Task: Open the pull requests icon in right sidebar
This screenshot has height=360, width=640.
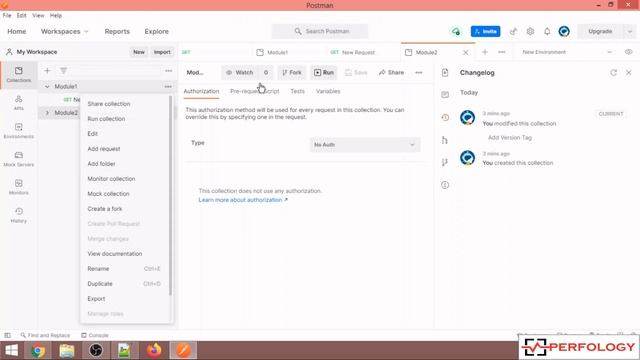Action: coord(445,140)
